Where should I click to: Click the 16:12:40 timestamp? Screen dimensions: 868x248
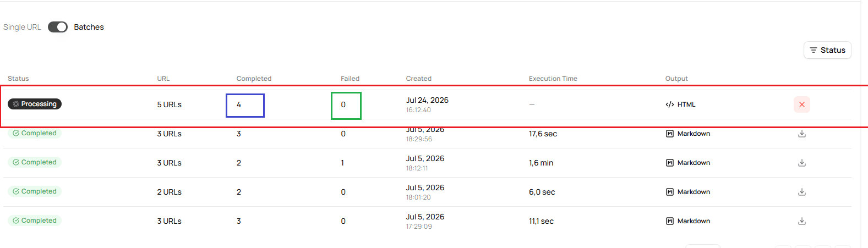[x=418, y=110]
